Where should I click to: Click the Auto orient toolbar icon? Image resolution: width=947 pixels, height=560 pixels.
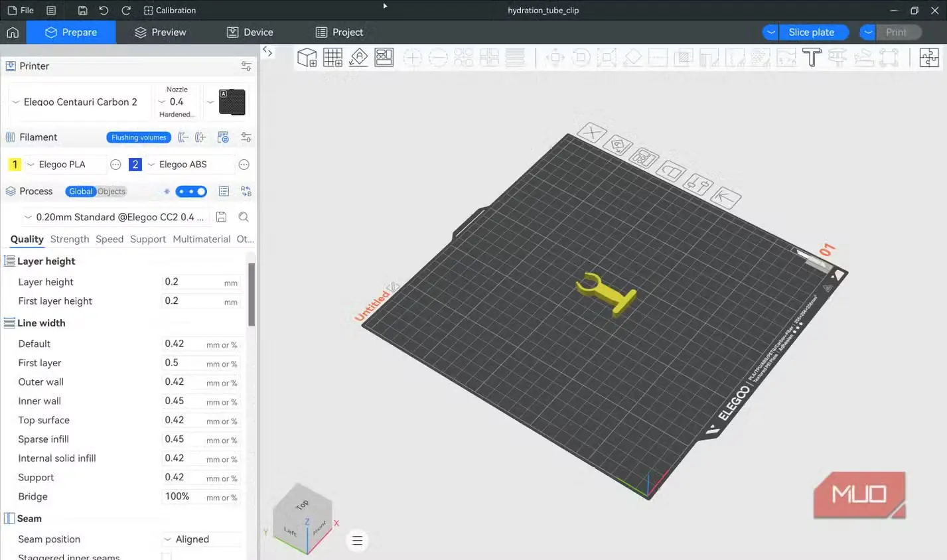(358, 58)
